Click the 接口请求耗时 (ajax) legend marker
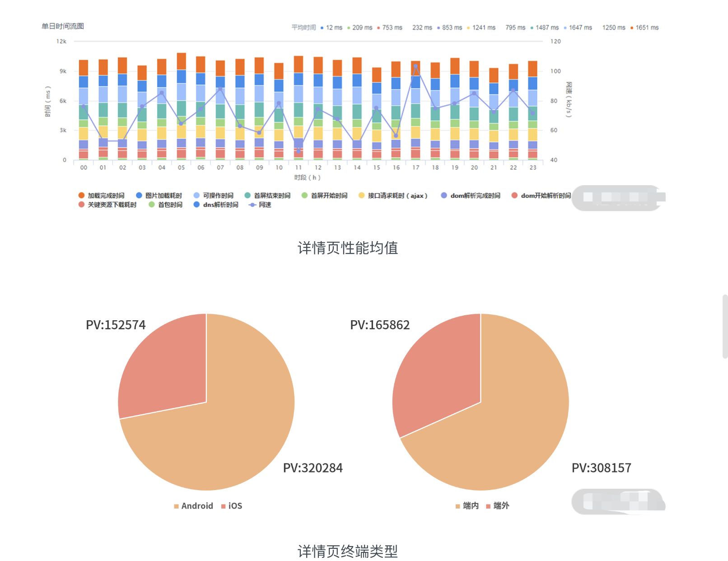This screenshot has height=561, width=728. pyautogui.click(x=361, y=196)
